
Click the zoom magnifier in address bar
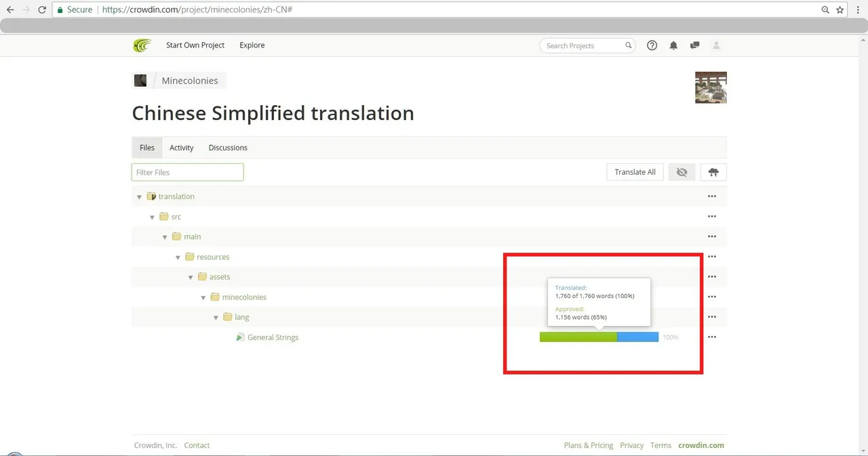pyautogui.click(x=825, y=10)
